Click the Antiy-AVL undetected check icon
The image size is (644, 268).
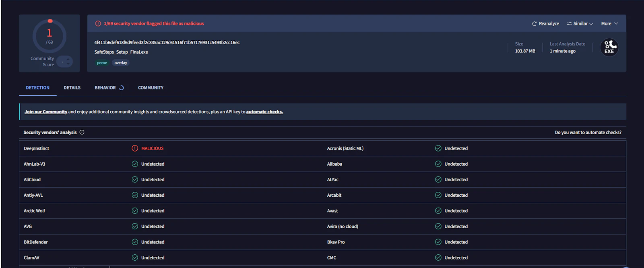coord(135,195)
